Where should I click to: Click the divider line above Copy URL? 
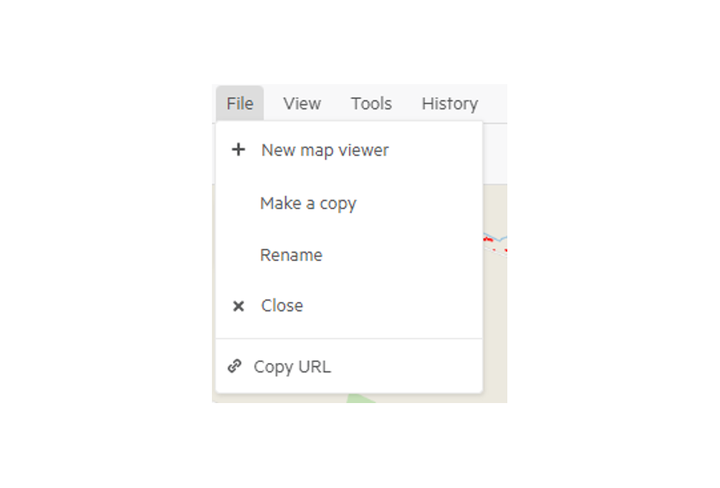coord(349,339)
